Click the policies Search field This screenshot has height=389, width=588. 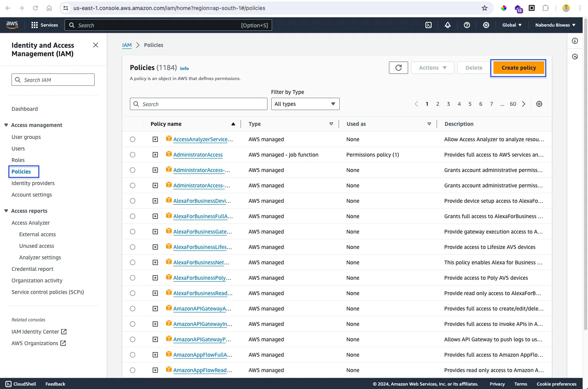pos(199,104)
